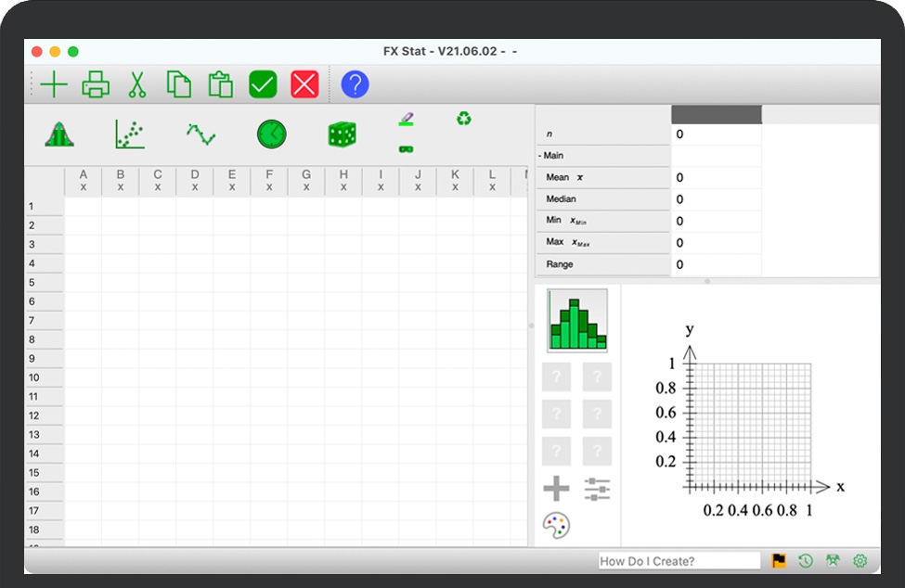The image size is (905, 588).
Task: Click the Median statistic row label
Action: tap(603, 198)
